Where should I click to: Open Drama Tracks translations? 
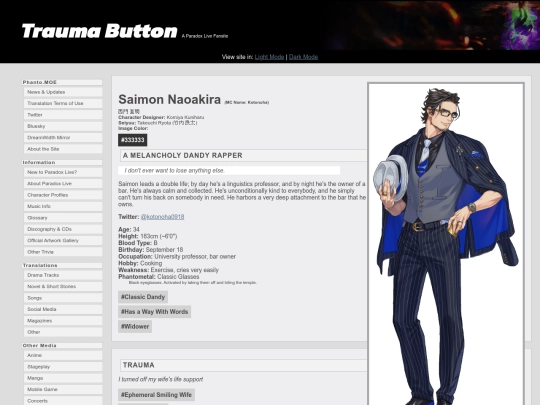tap(63, 275)
